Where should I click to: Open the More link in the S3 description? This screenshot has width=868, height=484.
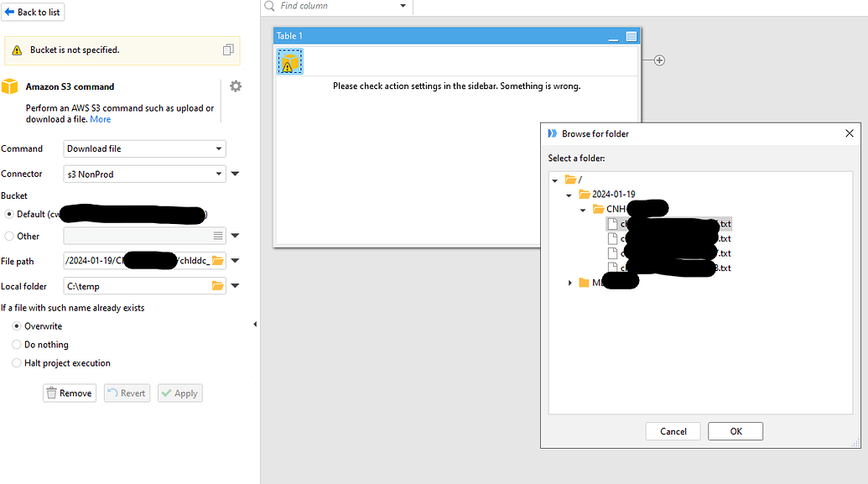pos(100,119)
